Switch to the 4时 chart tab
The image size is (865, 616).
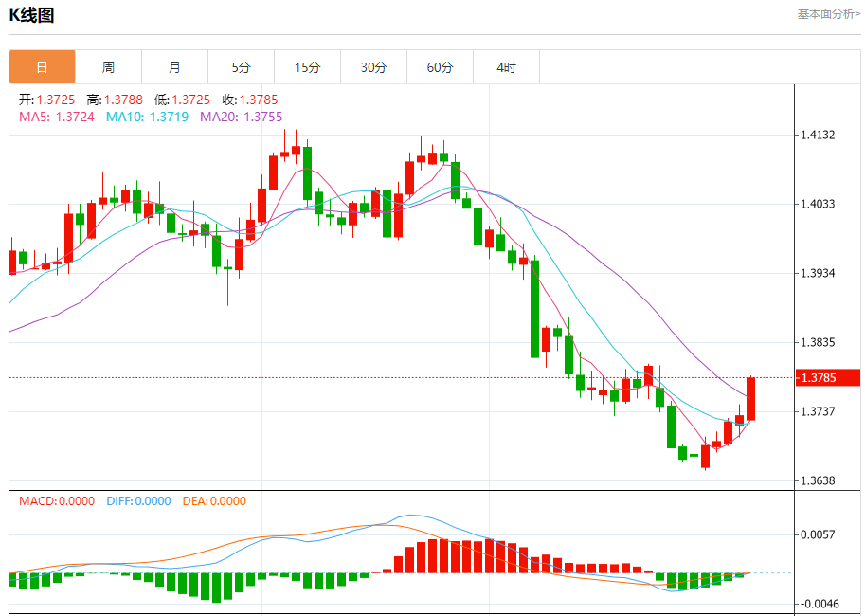tap(506, 67)
